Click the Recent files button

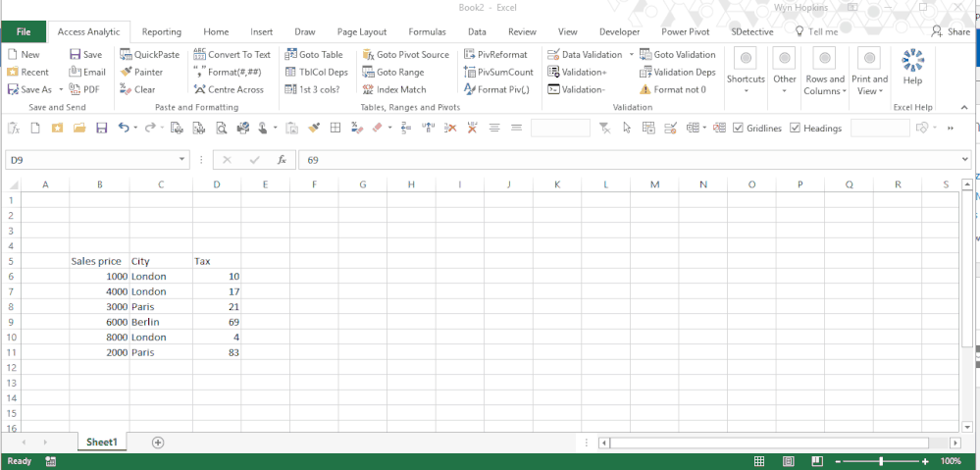(27, 72)
